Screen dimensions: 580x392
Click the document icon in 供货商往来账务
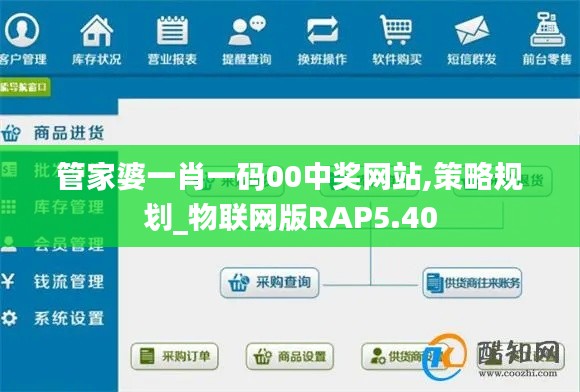(x=435, y=283)
